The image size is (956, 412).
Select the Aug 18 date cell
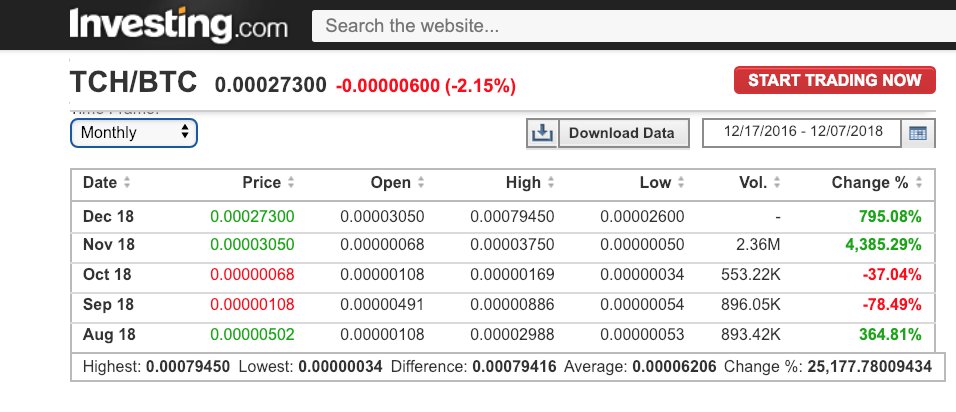click(109, 335)
